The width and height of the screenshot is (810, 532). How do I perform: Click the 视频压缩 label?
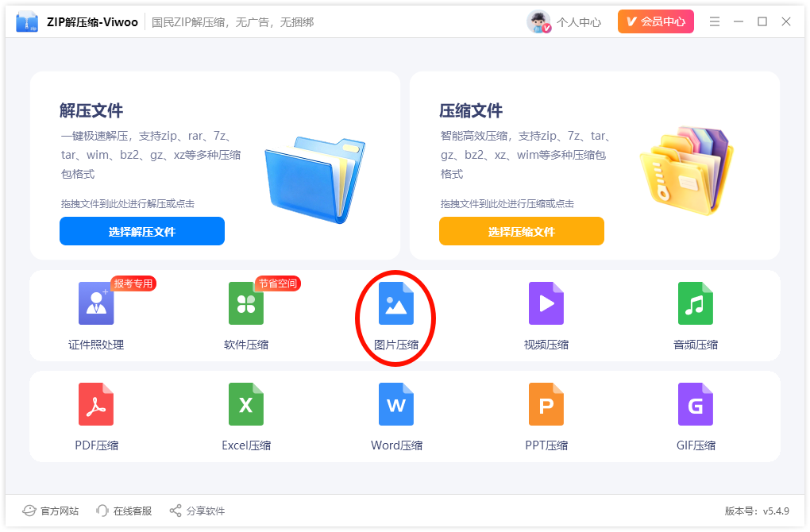tap(546, 345)
